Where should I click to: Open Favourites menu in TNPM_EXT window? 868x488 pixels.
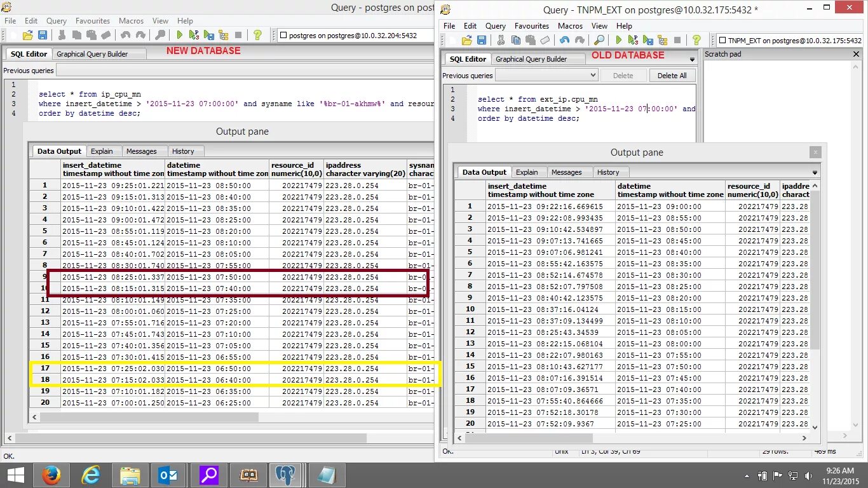click(532, 26)
